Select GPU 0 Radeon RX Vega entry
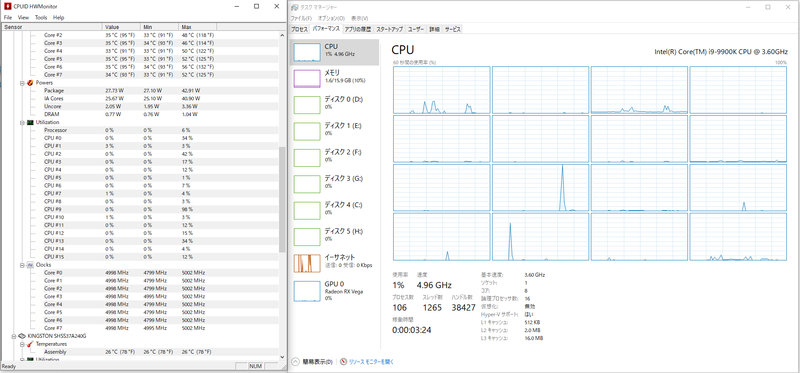 (335, 290)
